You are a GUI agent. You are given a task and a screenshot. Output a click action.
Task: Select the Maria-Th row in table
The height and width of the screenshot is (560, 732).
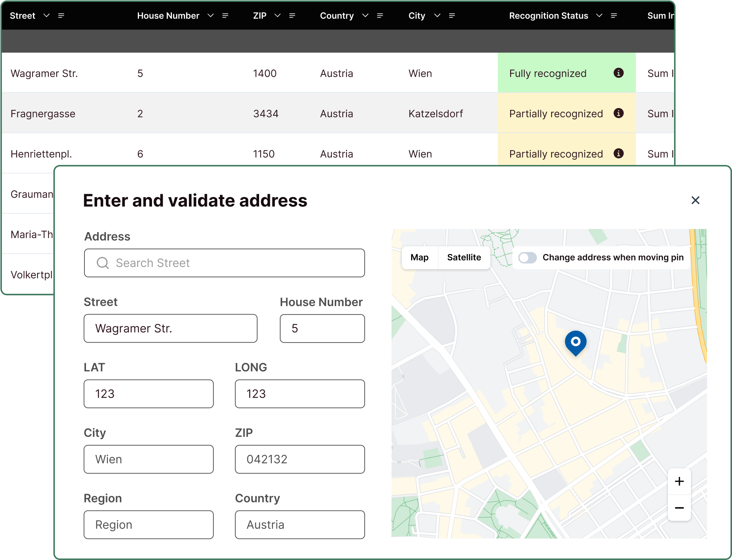tap(28, 234)
